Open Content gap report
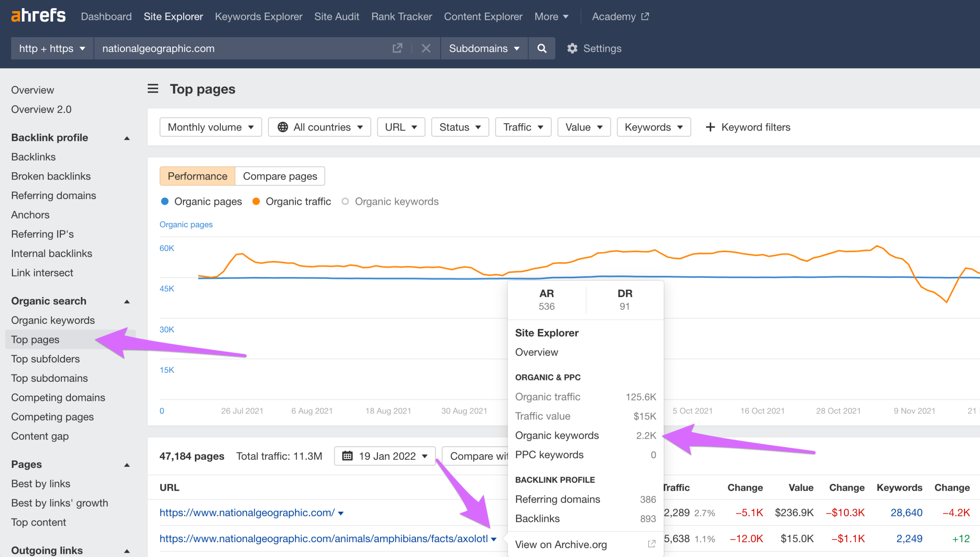 (40, 436)
